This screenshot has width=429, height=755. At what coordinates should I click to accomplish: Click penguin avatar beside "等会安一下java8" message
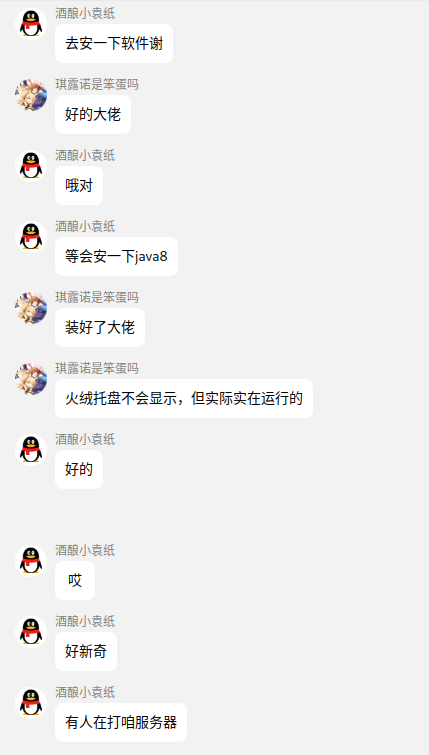[x=31, y=236]
